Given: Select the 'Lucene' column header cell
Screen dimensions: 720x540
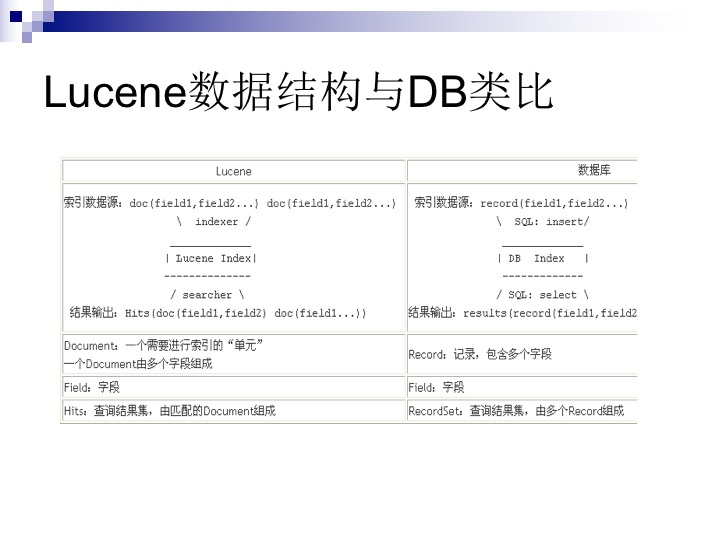Looking at the screenshot, I should coord(234,171).
